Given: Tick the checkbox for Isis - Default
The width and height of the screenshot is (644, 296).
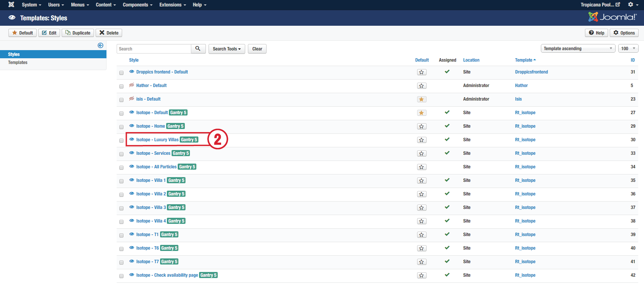Looking at the screenshot, I should point(121,100).
